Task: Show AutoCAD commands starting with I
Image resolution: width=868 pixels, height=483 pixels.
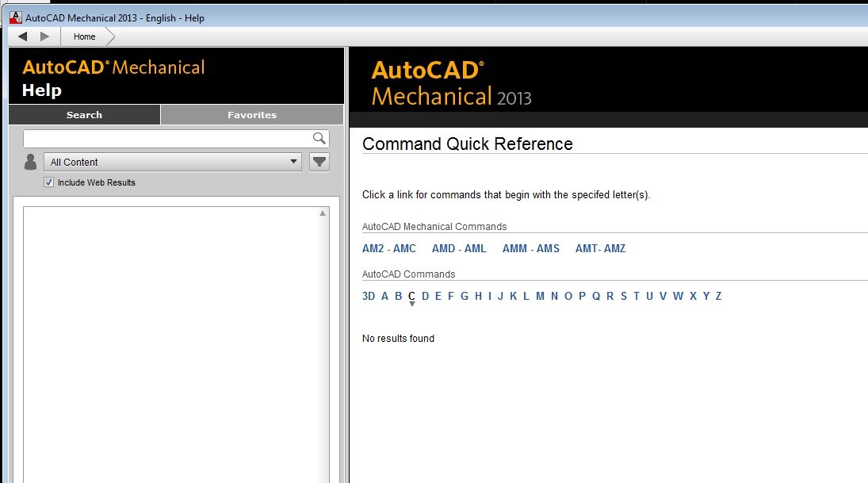Action: 489,297
